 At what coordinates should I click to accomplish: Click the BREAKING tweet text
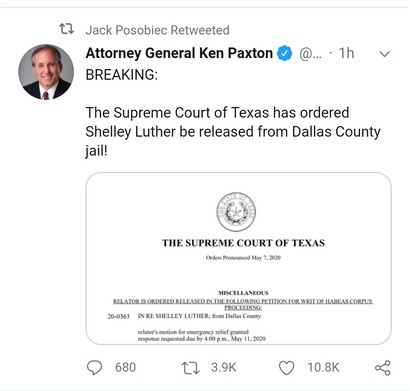pyautogui.click(x=122, y=75)
